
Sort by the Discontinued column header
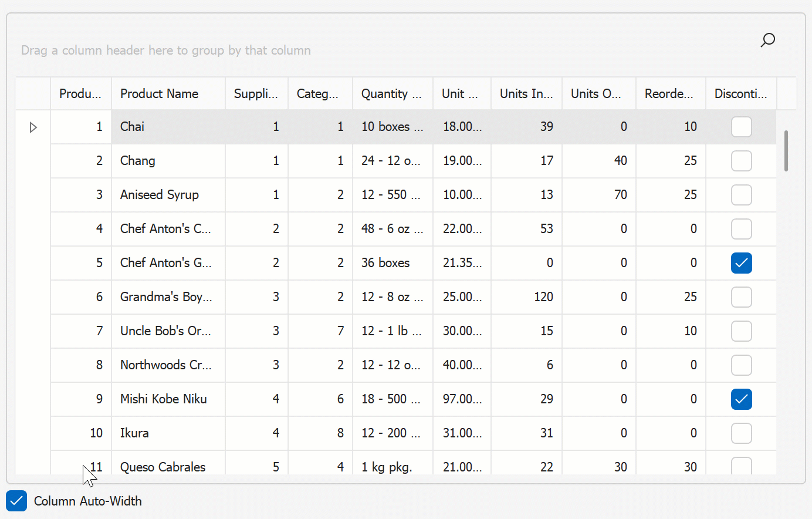click(x=740, y=94)
